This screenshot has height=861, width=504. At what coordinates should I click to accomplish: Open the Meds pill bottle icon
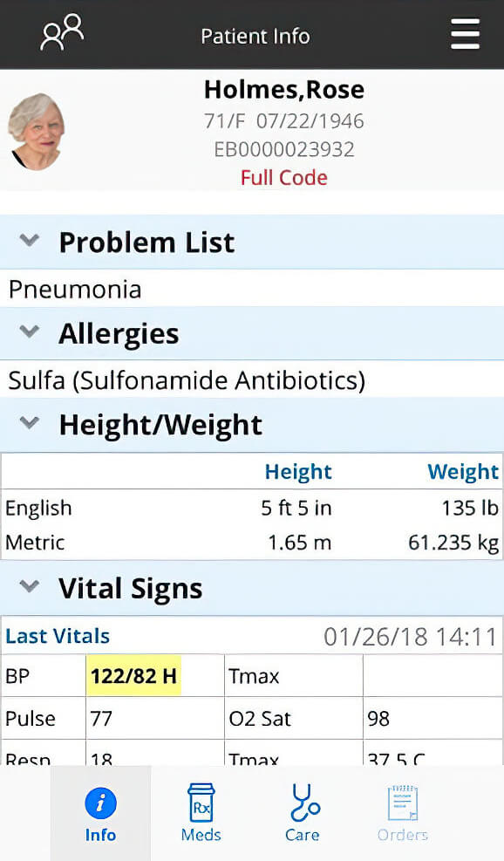coord(201,803)
